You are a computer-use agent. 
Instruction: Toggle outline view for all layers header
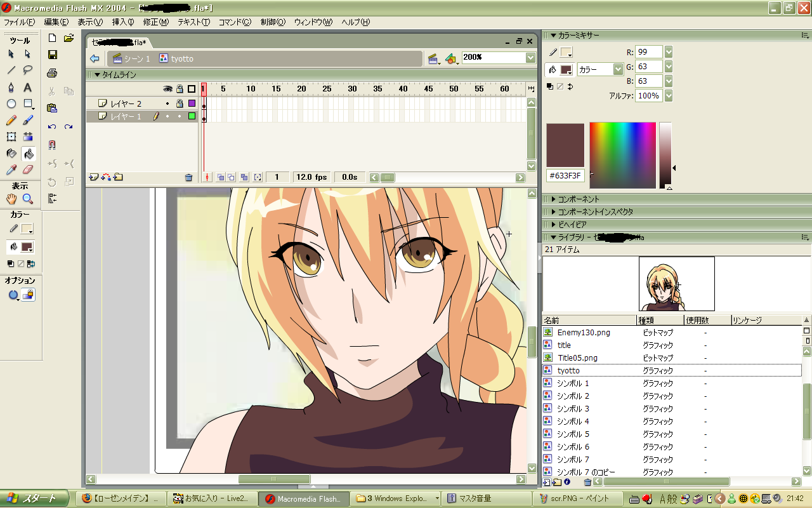pos(192,89)
